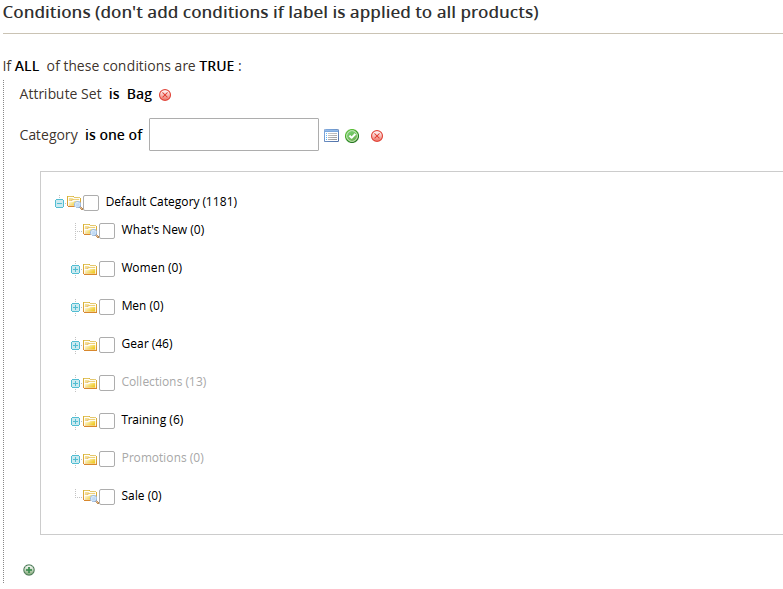Open the category chooser list icon
Image resolution: width=783 pixels, height=589 pixels.
click(x=332, y=136)
